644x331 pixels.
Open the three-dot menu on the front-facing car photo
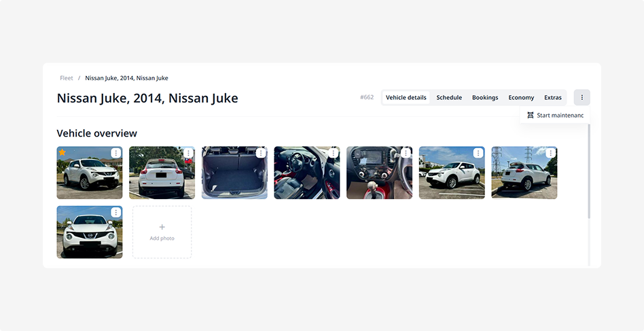[116, 213]
